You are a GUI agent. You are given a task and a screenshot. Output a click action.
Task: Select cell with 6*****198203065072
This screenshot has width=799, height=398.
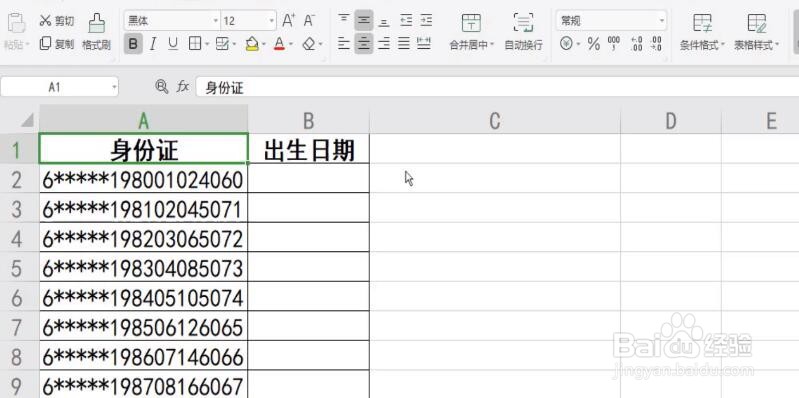click(144, 237)
